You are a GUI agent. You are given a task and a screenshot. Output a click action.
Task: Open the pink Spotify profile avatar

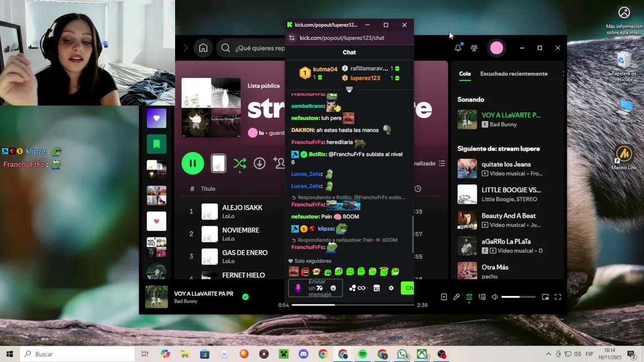coord(497,48)
